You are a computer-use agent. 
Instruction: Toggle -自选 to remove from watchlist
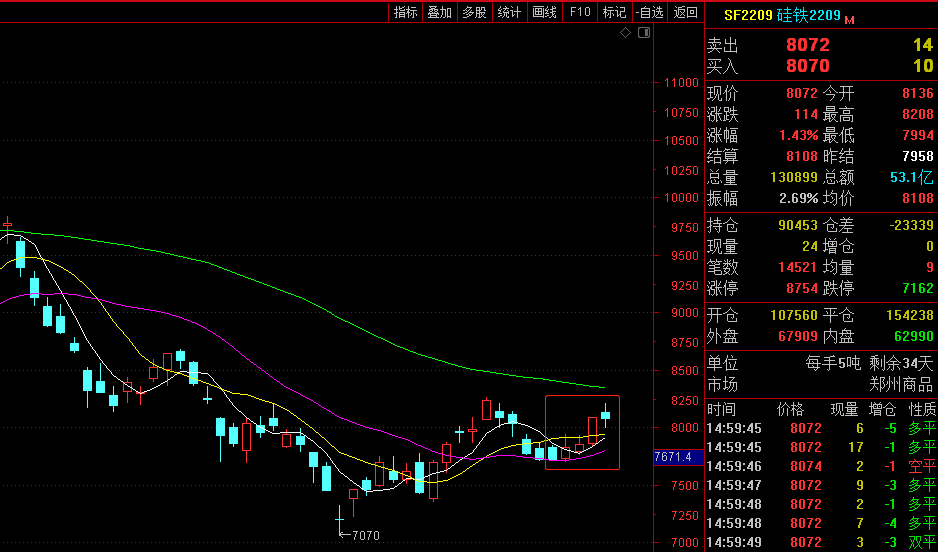pos(649,12)
